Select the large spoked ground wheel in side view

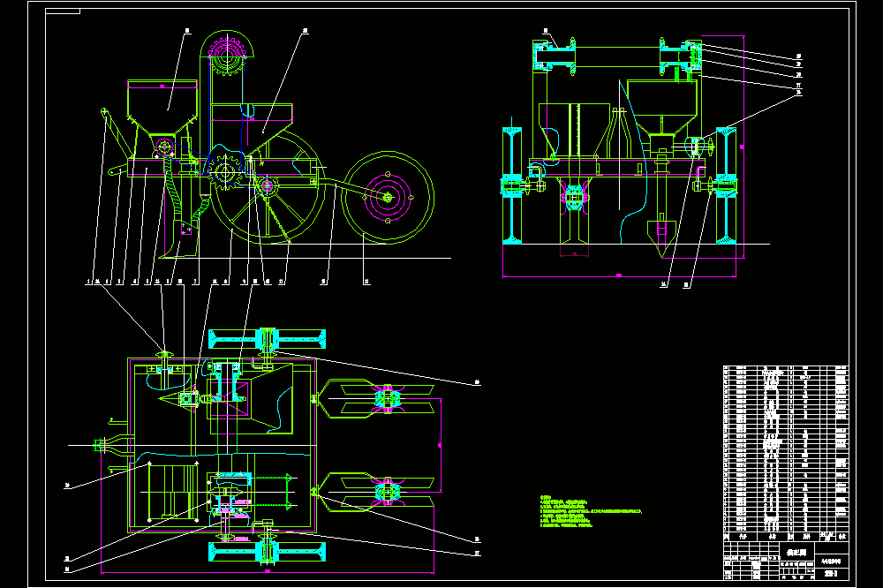268,186
